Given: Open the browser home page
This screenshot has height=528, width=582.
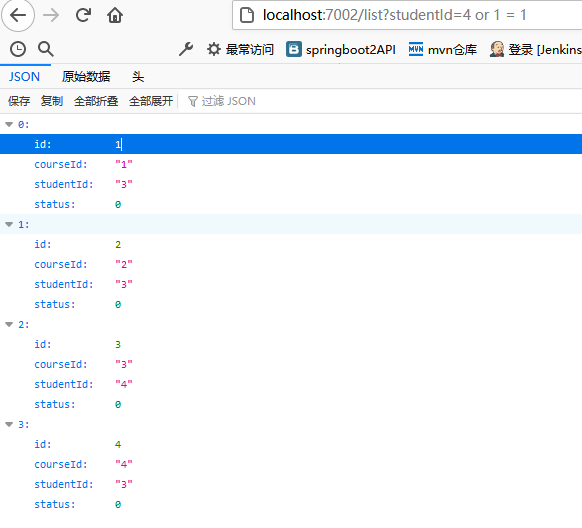Looking at the screenshot, I should click(x=115, y=15).
